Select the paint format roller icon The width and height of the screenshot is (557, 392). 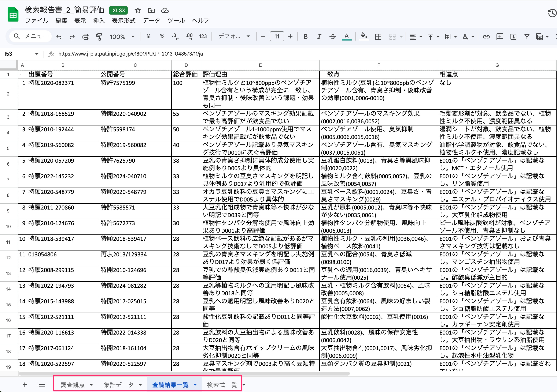point(99,37)
